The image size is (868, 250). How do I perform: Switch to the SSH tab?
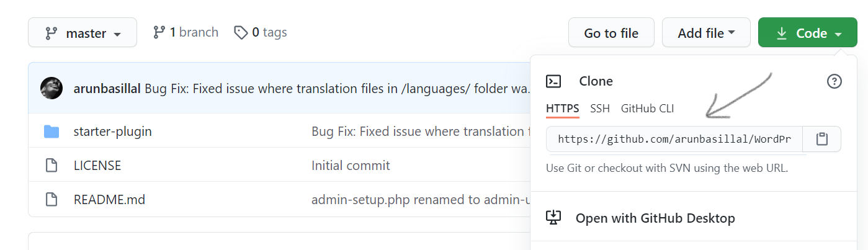tap(600, 109)
